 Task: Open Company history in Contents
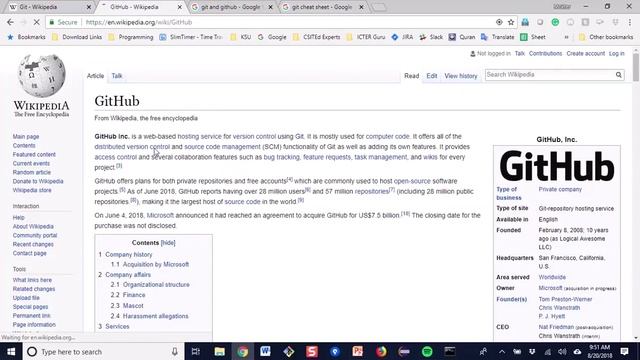coord(129,254)
